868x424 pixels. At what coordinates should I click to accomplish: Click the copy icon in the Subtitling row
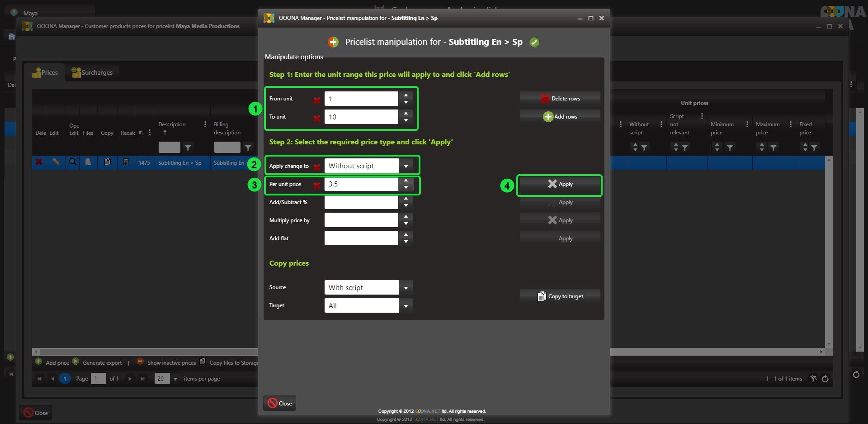(107, 162)
